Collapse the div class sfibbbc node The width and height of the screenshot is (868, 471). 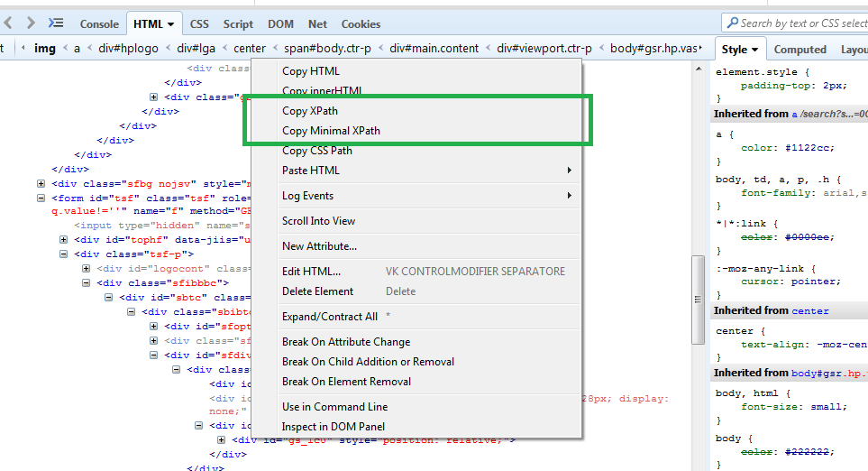pyautogui.click(x=87, y=283)
